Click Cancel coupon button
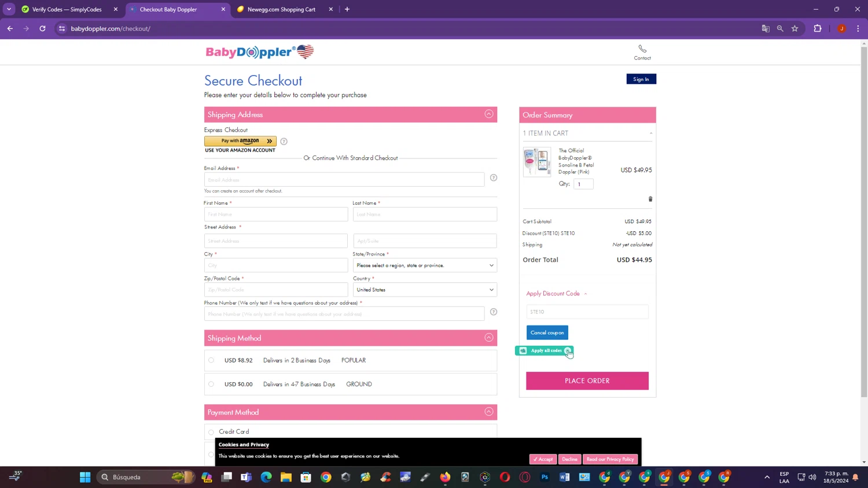Screen dimensions: 868x488 547,332
